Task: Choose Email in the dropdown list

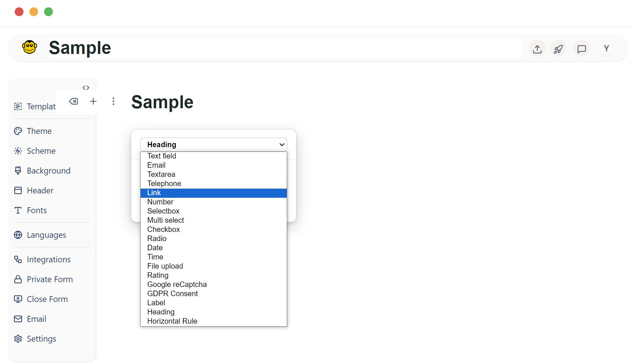Action: click(x=214, y=165)
